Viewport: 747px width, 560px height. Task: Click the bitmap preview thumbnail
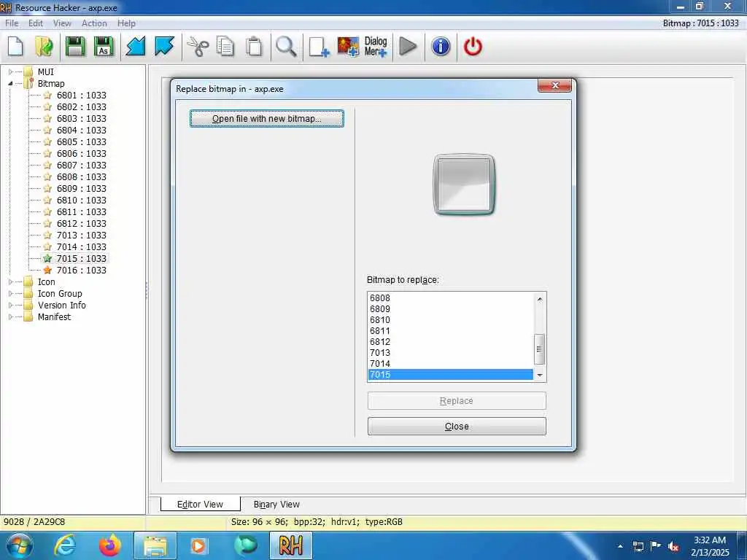[464, 184]
